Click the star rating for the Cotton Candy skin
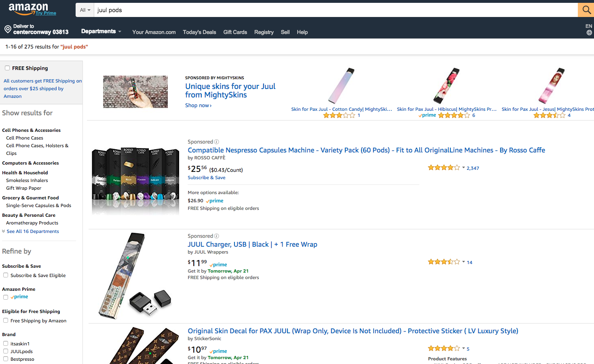Viewport: 594px width, 364px height. 339,115
